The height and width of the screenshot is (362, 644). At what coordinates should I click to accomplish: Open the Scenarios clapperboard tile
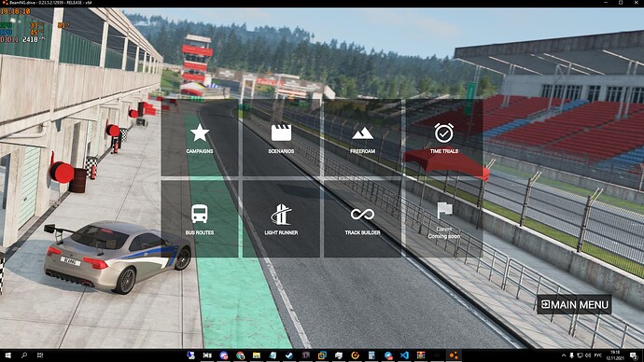(281, 138)
